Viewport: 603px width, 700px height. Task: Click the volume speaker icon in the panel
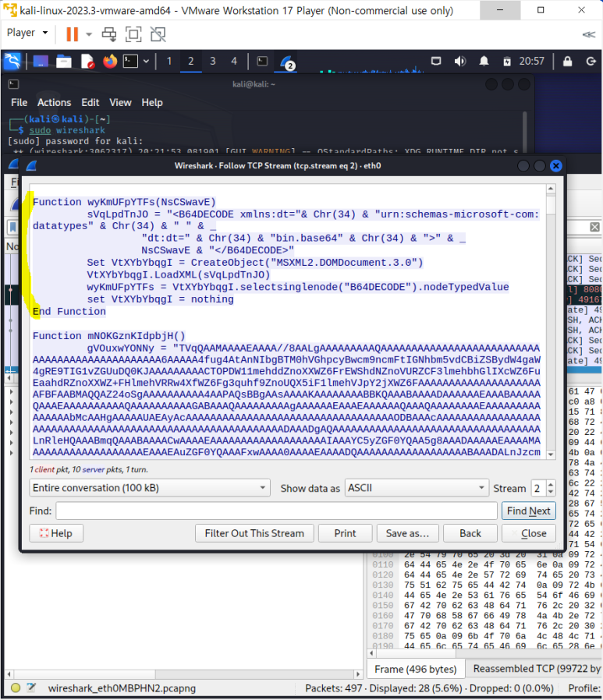459,61
